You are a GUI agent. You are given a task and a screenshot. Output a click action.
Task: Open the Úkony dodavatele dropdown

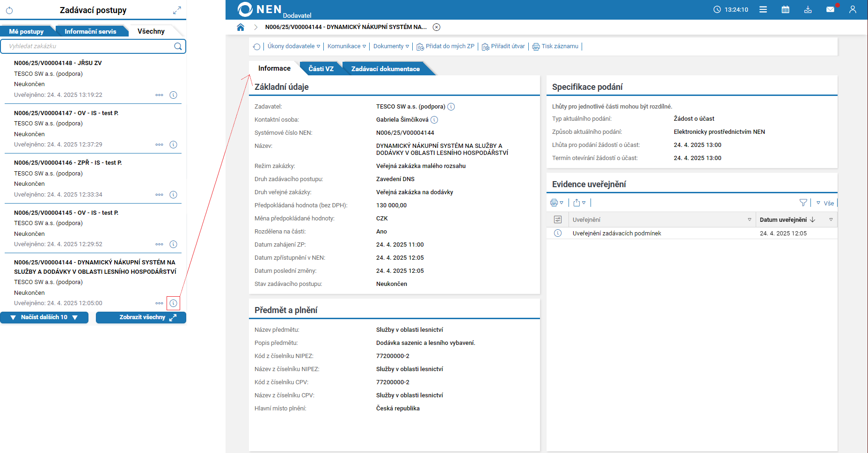point(294,46)
